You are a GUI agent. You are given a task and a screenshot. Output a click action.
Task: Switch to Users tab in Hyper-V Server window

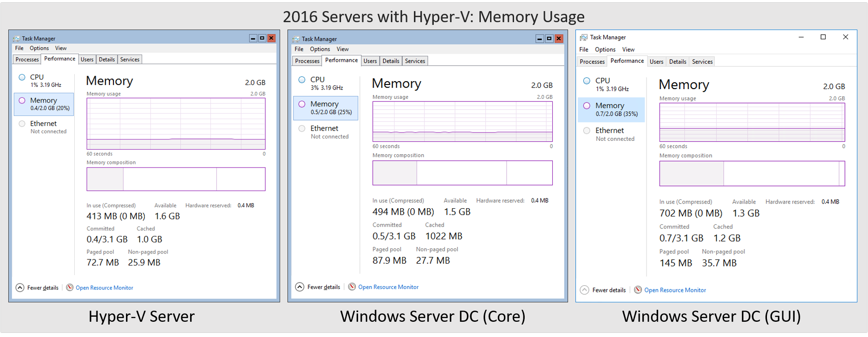point(87,60)
